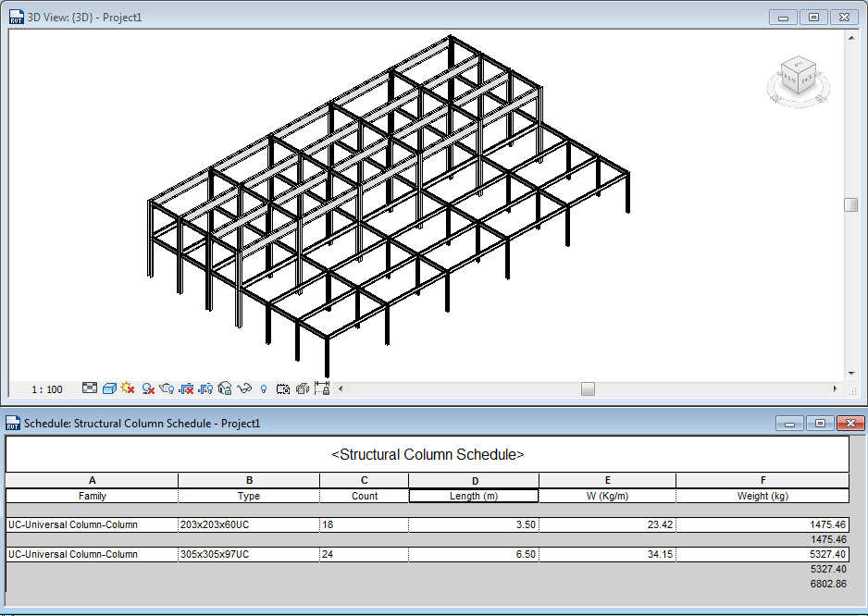This screenshot has width=868, height=616.
Task: Open the Detail Level control
Action: (x=90, y=388)
